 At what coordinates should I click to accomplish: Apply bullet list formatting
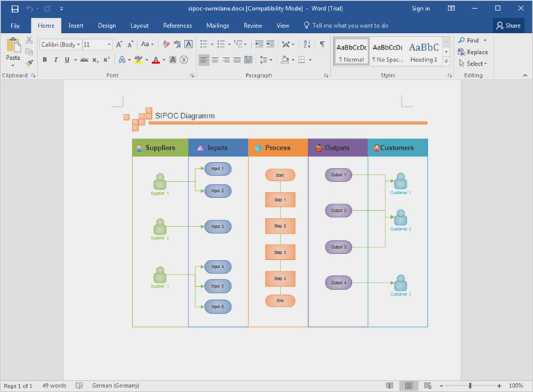[x=204, y=45]
